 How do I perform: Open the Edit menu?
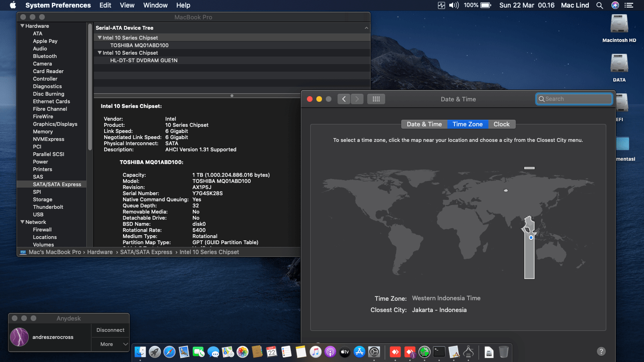[x=105, y=5]
